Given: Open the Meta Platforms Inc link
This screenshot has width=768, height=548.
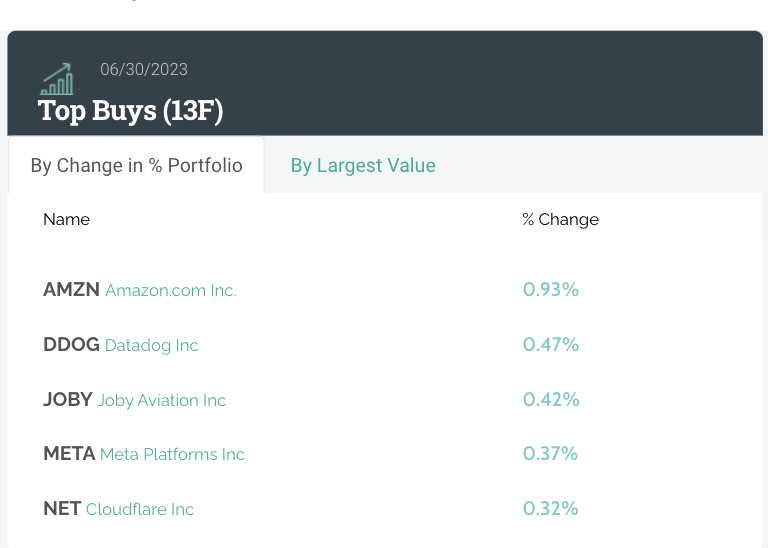Looking at the screenshot, I should click(x=172, y=455).
